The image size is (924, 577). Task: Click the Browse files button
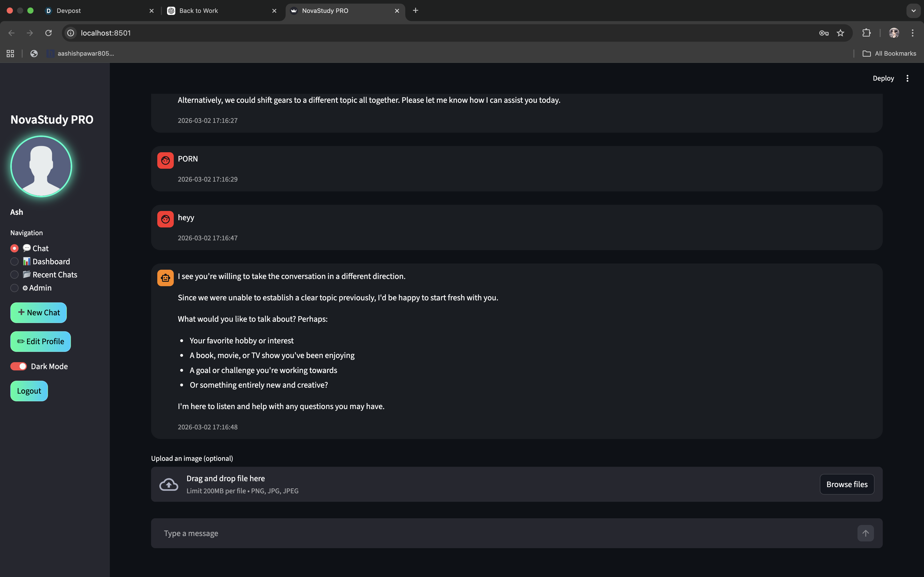point(846,484)
